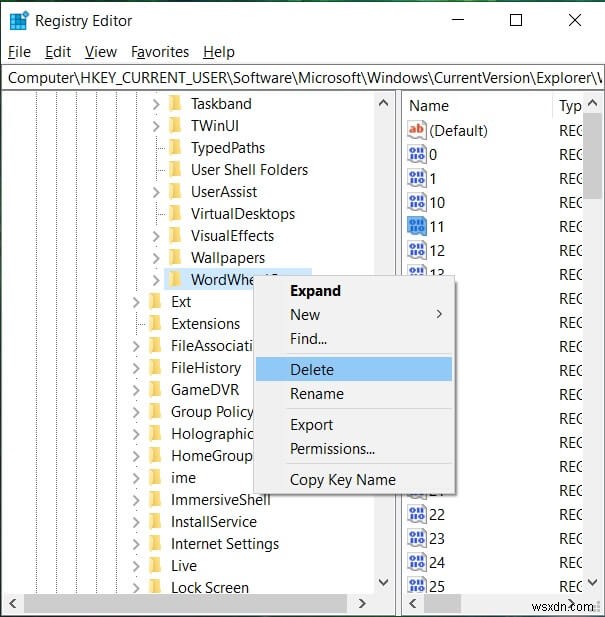This screenshot has height=617, width=605.
Task: Click the binary value icon for entry 22
Action: pyautogui.click(x=417, y=514)
